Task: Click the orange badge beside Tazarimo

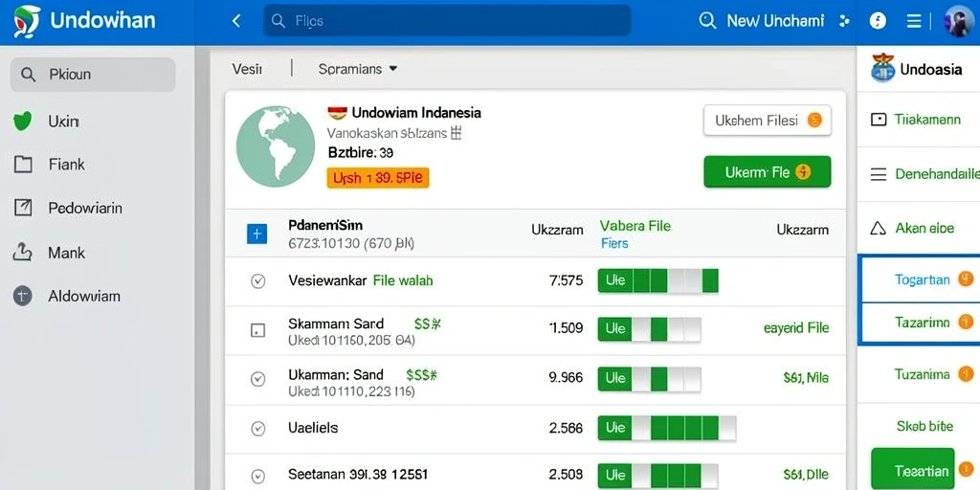Action: coord(966,323)
